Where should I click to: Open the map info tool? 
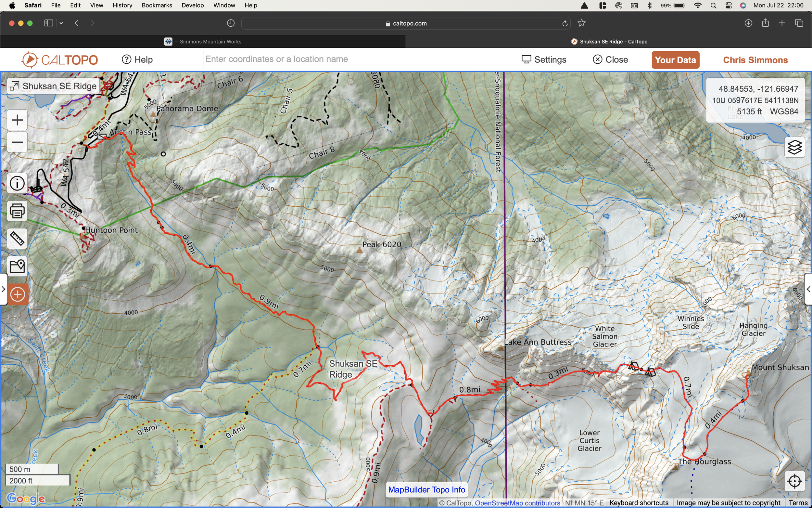coord(17,183)
